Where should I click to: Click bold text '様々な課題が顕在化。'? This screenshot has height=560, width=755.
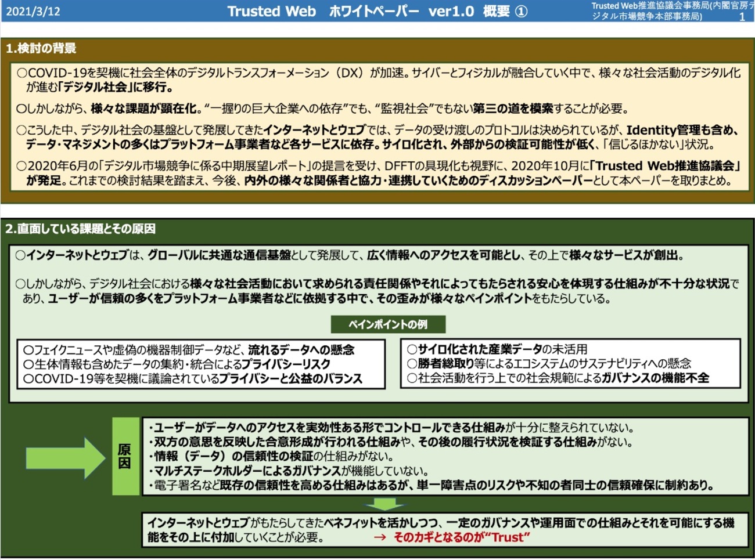point(147,109)
